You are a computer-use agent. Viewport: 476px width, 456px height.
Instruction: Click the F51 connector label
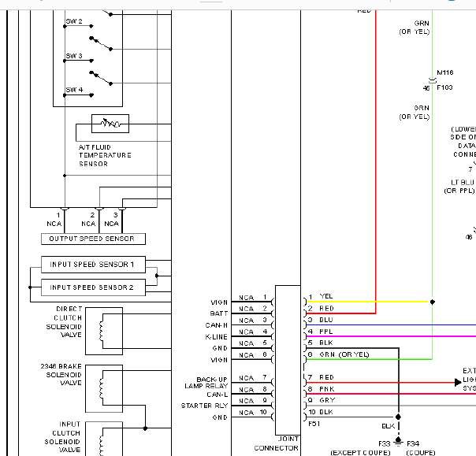pos(314,424)
